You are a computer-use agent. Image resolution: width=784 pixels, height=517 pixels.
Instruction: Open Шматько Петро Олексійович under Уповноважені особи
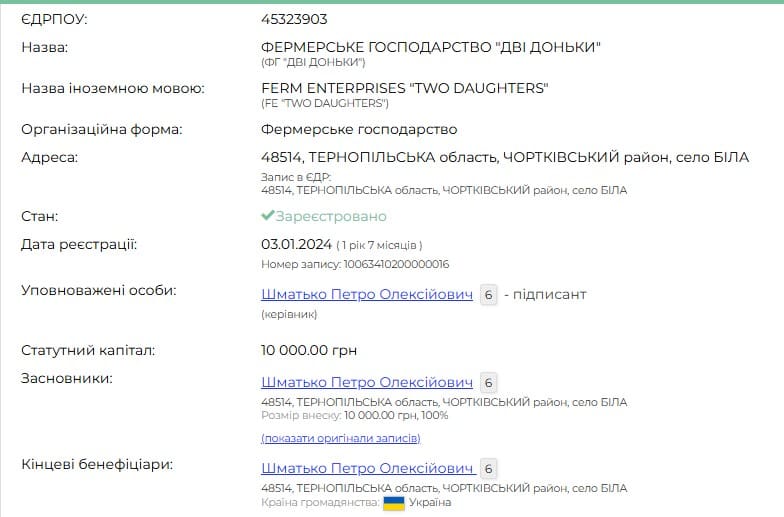click(x=366, y=294)
